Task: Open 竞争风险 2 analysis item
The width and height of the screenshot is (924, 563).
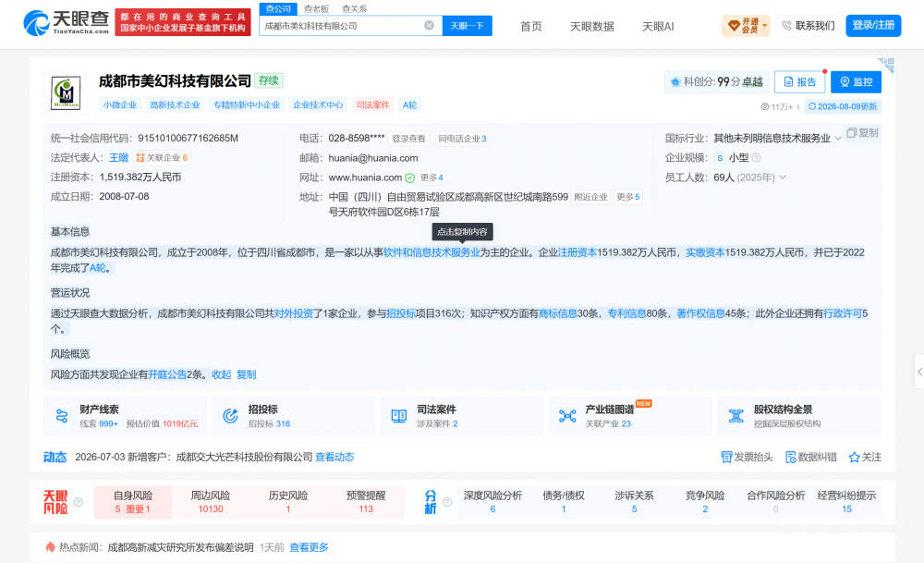Action: coord(705,502)
